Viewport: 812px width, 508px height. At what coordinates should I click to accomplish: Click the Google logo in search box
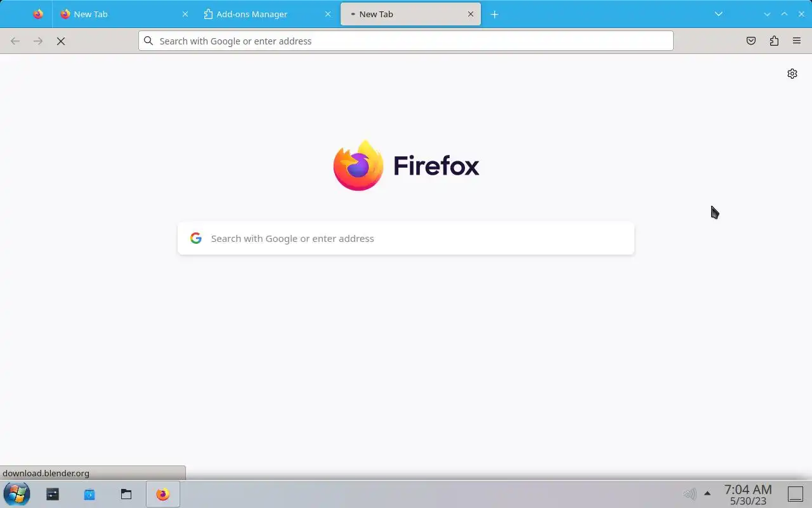[196, 238]
